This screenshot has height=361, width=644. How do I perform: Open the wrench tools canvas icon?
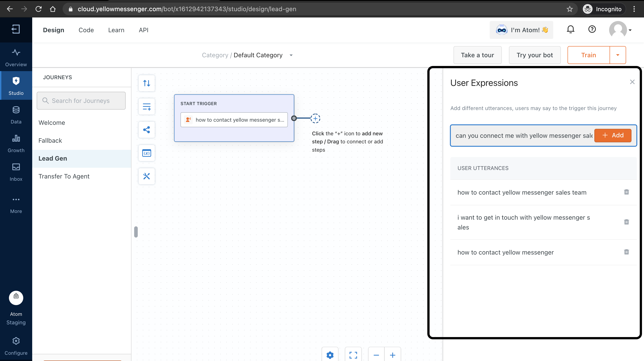146,176
